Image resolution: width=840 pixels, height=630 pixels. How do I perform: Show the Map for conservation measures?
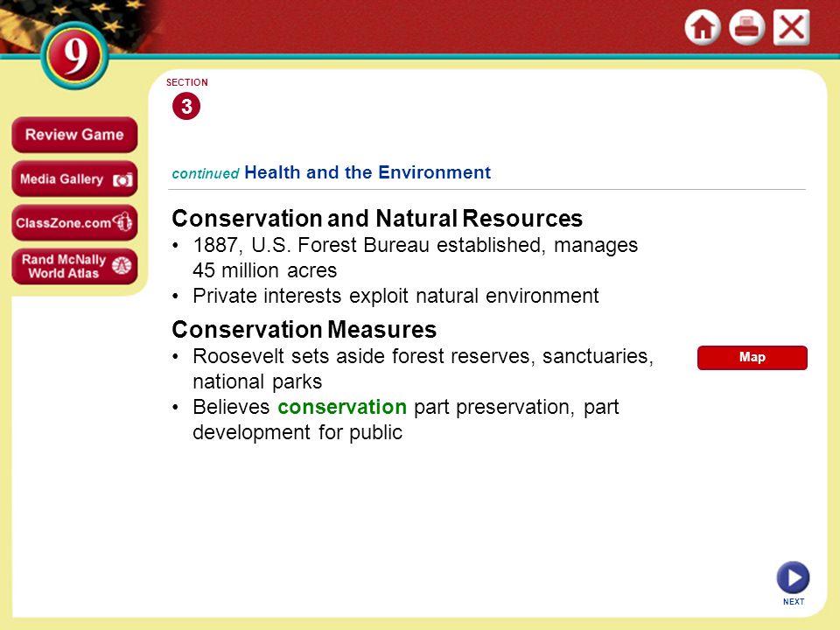coord(752,357)
